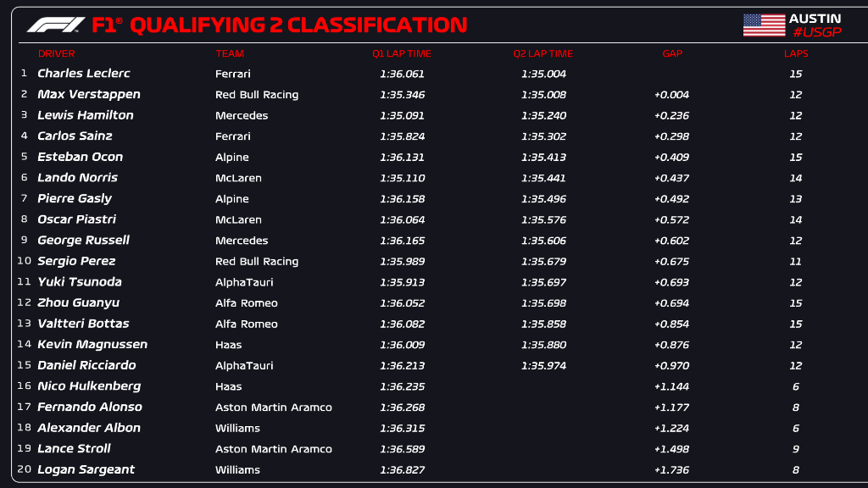The image size is (868, 488).
Task: Click the United States flag icon
Action: pos(764,25)
